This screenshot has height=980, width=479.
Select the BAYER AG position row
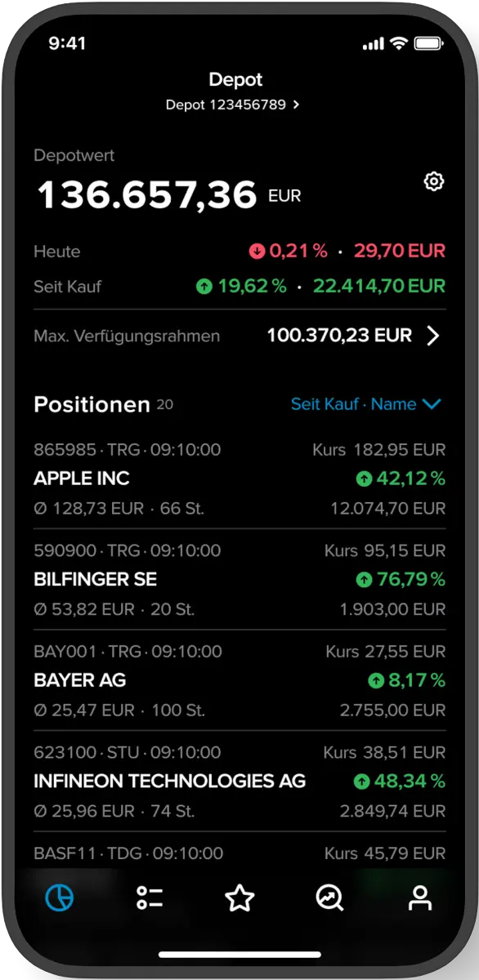click(x=239, y=680)
